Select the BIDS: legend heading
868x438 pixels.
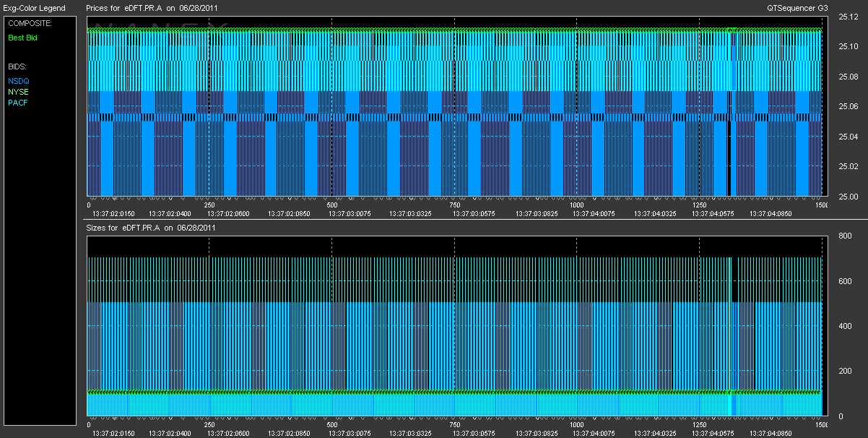coord(17,66)
